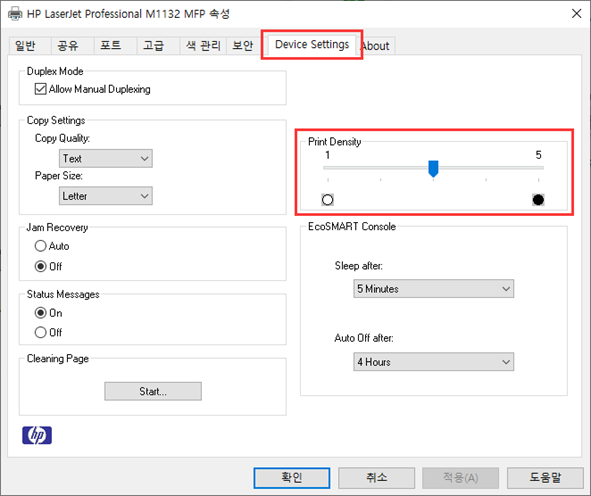This screenshot has height=496, width=591.
Task: Set Status Messages to On
Action: [x=40, y=313]
